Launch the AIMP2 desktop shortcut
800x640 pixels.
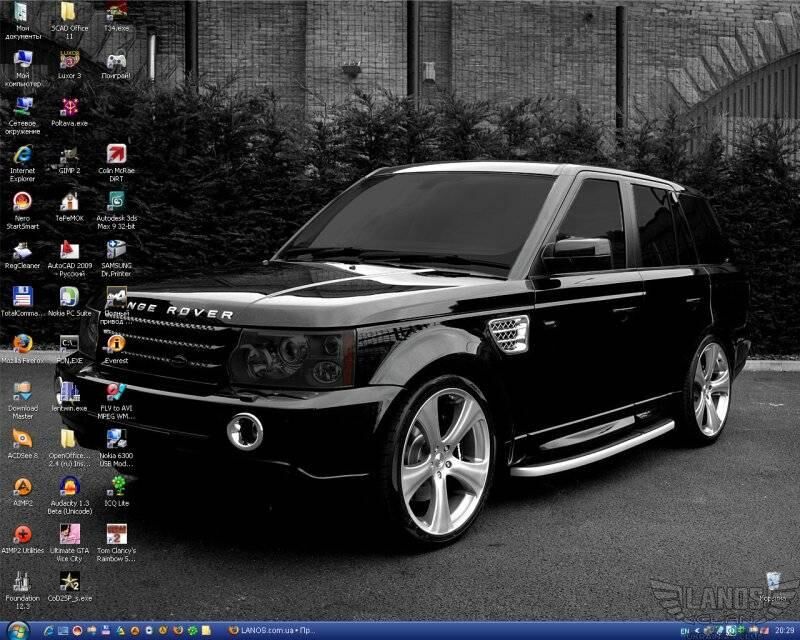click(x=22, y=491)
